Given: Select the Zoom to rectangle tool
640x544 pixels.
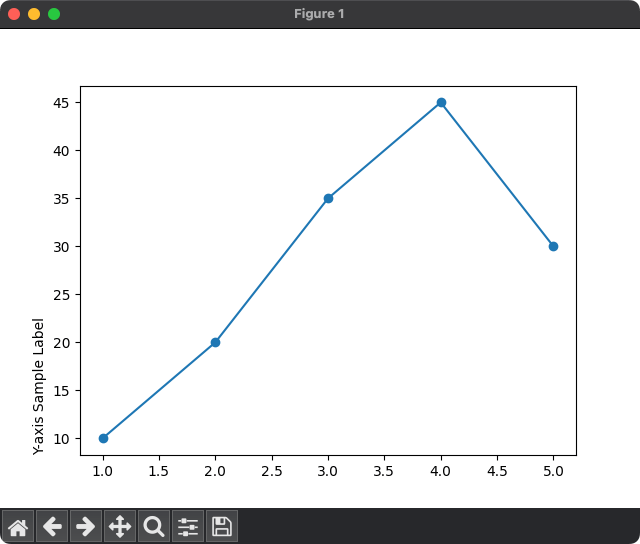Looking at the screenshot, I should pyautogui.click(x=154, y=526).
